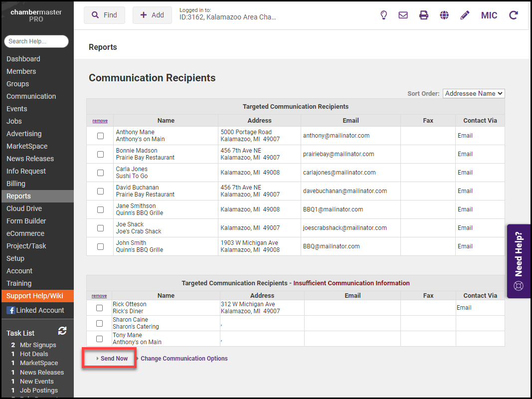Open the envelope mail icon
Image resolution: width=532 pixels, height=399 pixels.
[x=403, y=15]
